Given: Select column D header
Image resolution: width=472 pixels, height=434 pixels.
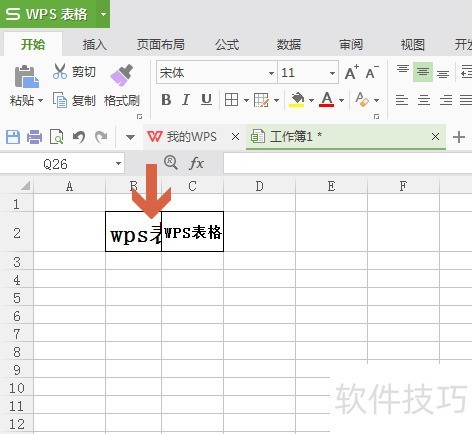Looking at the screenshot, I should [x=259, y=186].
